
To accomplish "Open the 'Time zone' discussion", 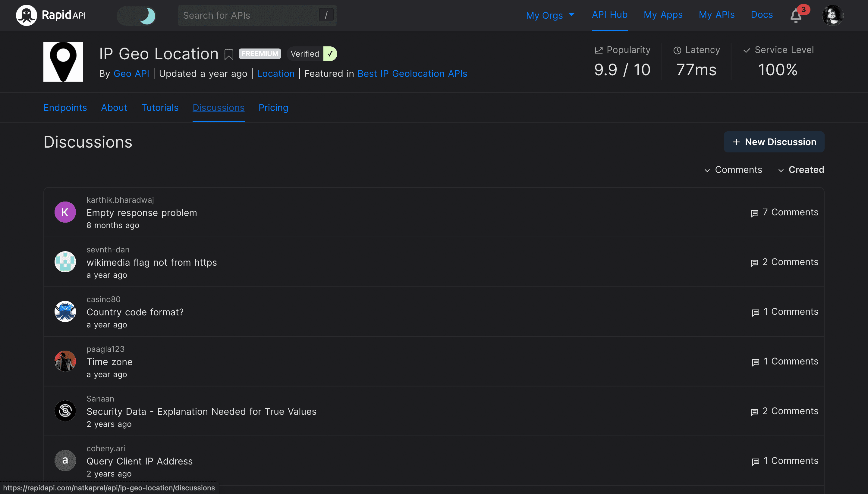I will [x=109, y=362].
